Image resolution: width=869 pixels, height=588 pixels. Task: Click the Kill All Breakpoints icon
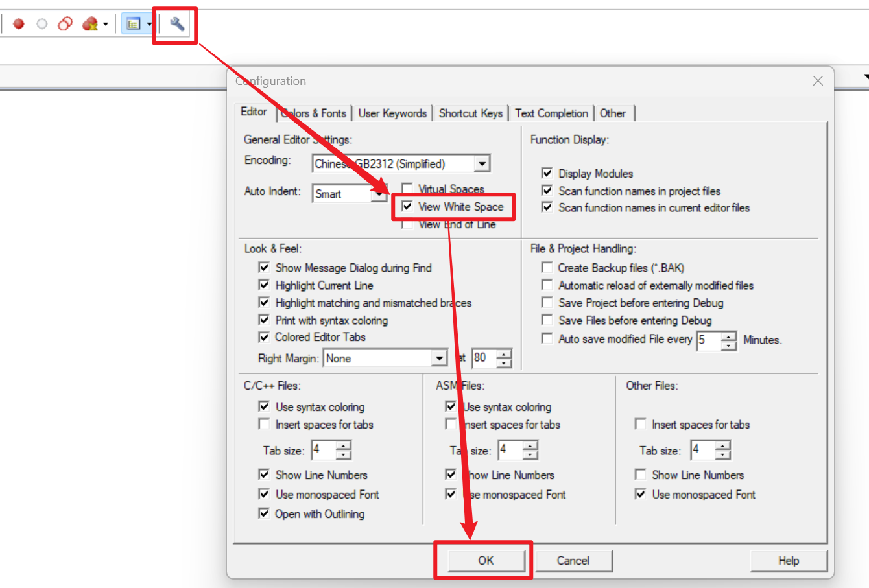[x=89, y=25]
